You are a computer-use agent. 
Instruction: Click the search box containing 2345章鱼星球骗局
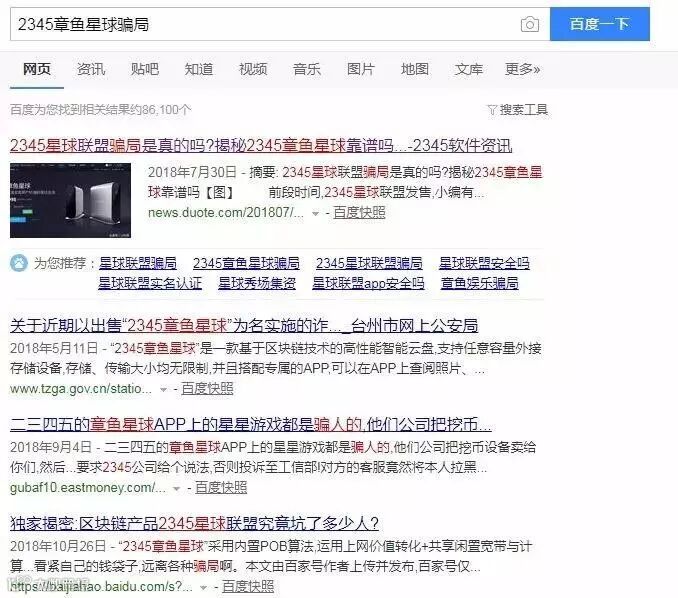click(280, 24)
